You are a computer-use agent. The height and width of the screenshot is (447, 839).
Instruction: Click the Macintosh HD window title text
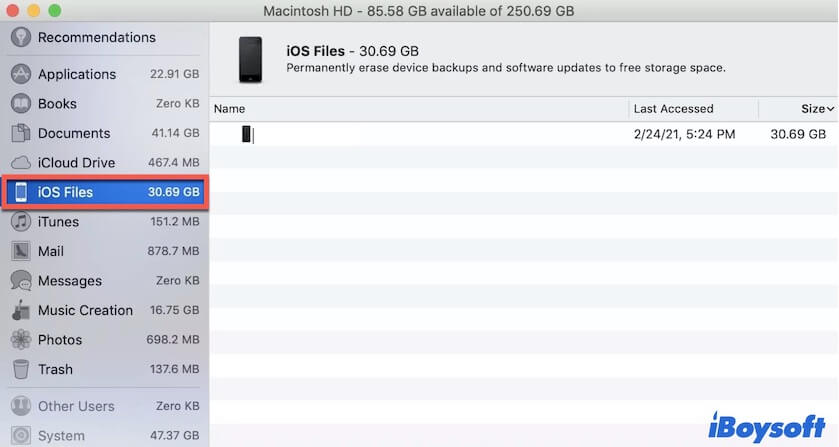(419, 11)
